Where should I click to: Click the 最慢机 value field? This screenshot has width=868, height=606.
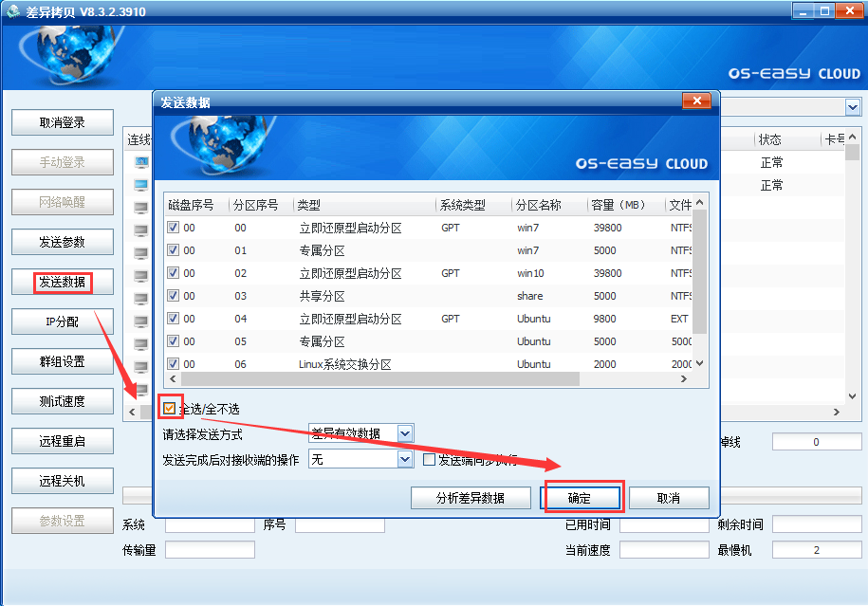816,550
